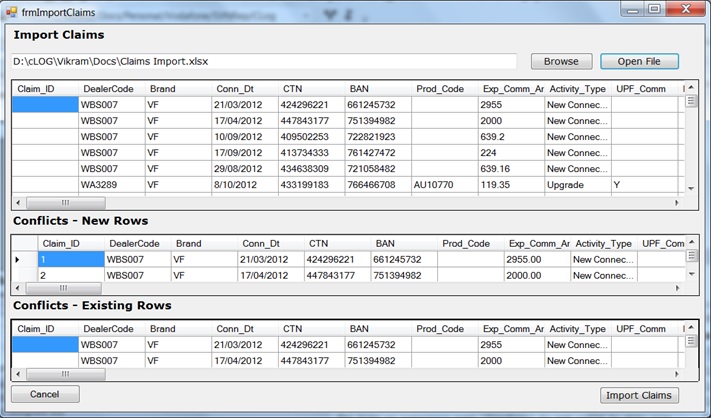711x420 pixels.
Task: Click horizontal scrollbar thumb in New Rows grid
Action: click(x=63, y=288)
